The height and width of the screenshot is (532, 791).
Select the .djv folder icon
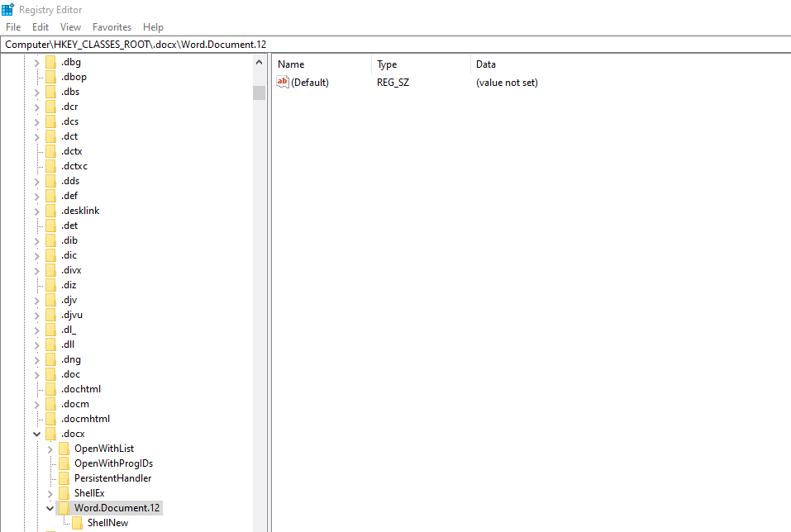click(50, 300)
